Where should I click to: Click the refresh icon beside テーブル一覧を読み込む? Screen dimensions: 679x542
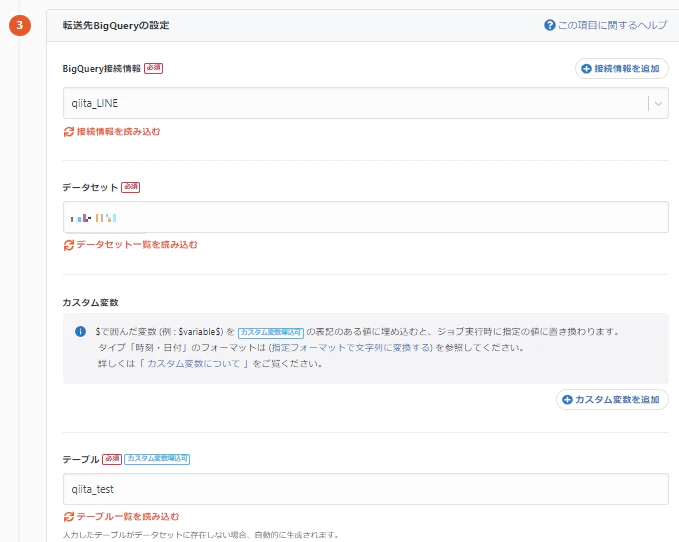(69, 517)
